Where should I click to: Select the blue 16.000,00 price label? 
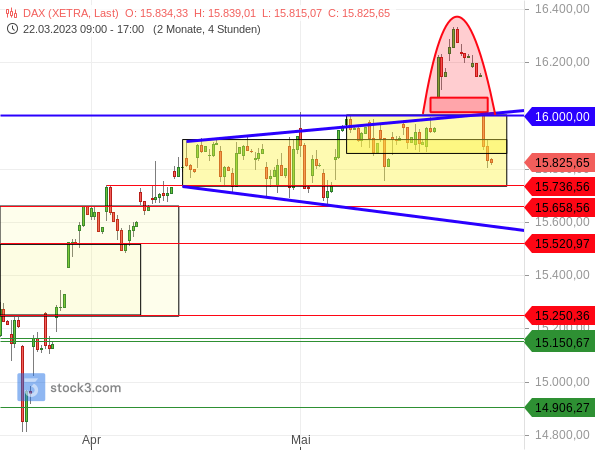(x=560, y=116)
